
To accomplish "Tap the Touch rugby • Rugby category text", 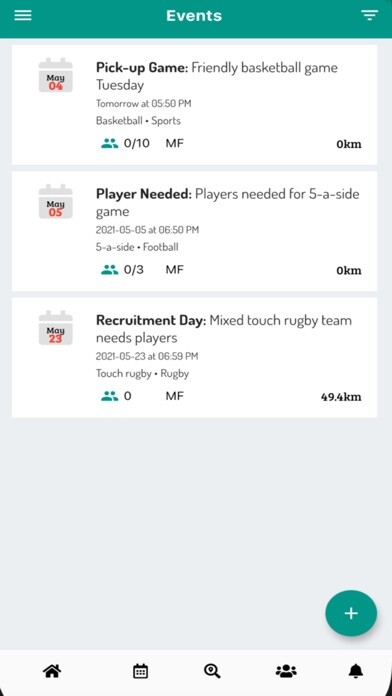I will 143,374.
